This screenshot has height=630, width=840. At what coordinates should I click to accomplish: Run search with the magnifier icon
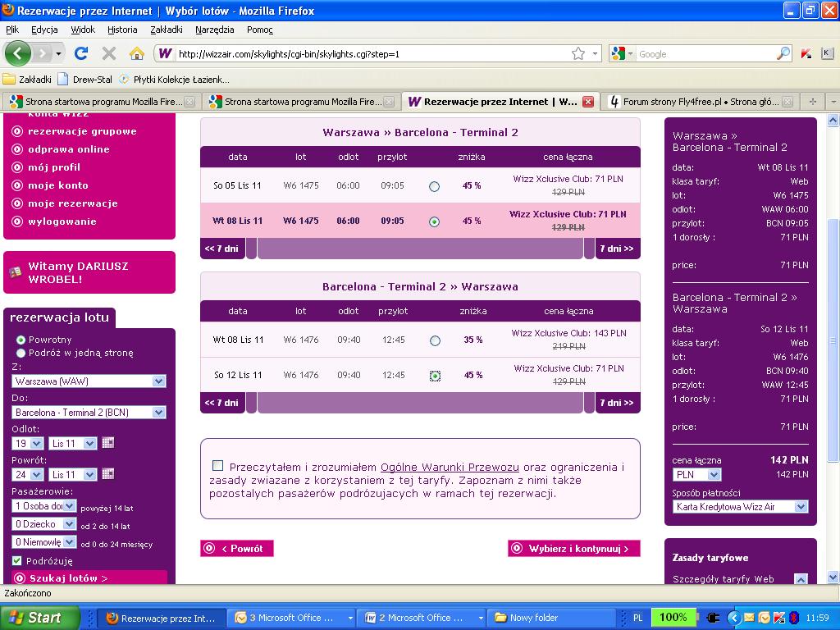click(783, 53)
